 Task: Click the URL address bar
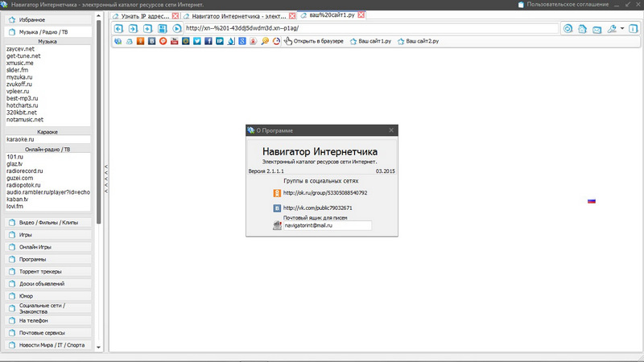click(x=371, y=28)
